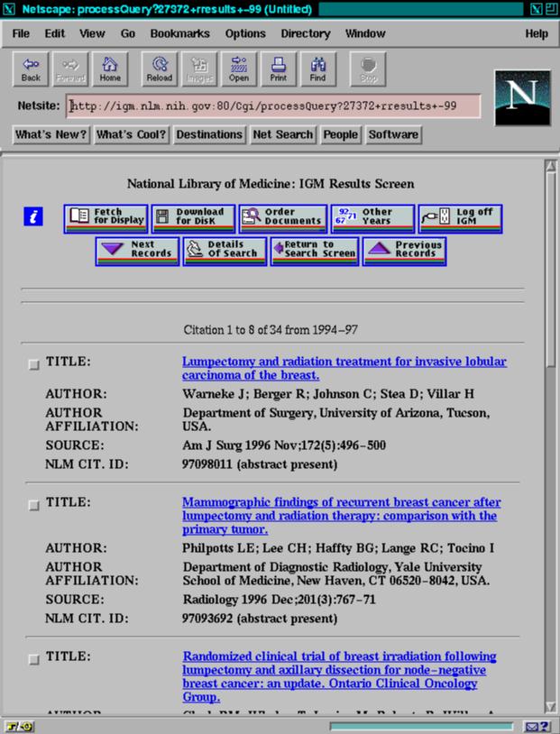This screenshot has height=734, width=560.
Task: Click the Netscape N logo
Action: click(x=522, y=97)
